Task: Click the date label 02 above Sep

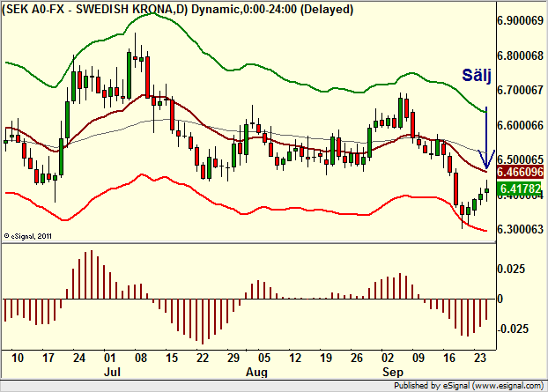Action: 388,359
